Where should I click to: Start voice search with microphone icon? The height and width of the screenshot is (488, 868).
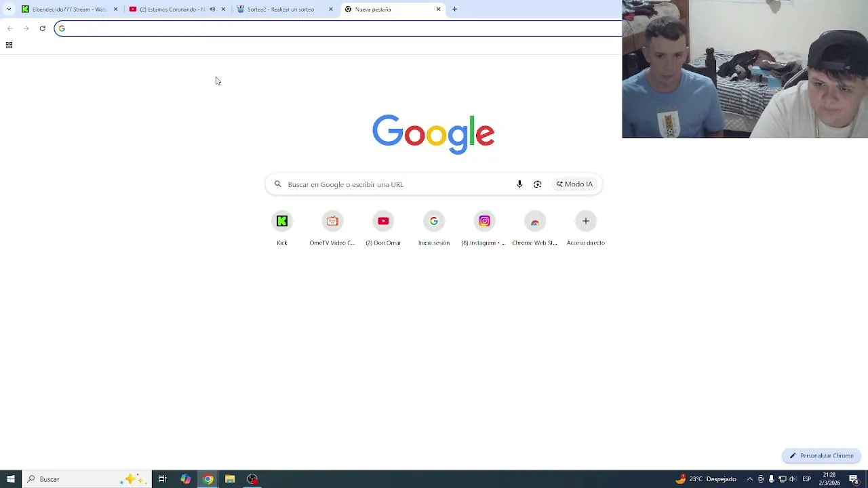(519, 184)
